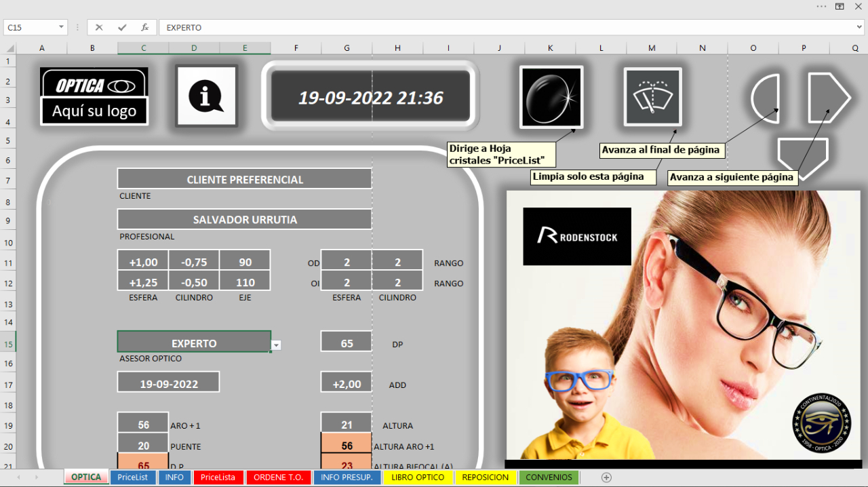Switch to the OPTICA sheet tab
This screenshot has height=487, width=868.
(86, 478)
